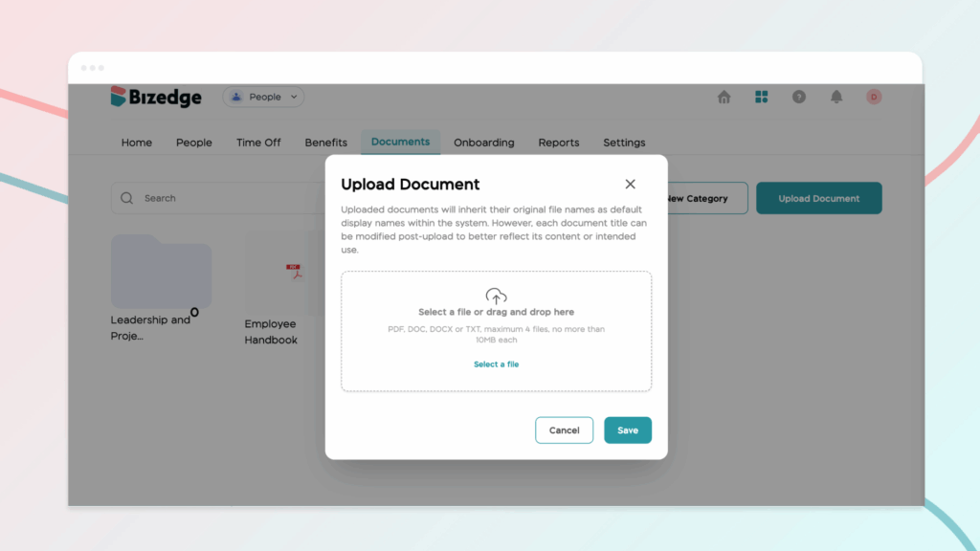Open the Leadership and Projects folder
980x551 pixels.
click(161, 275)
